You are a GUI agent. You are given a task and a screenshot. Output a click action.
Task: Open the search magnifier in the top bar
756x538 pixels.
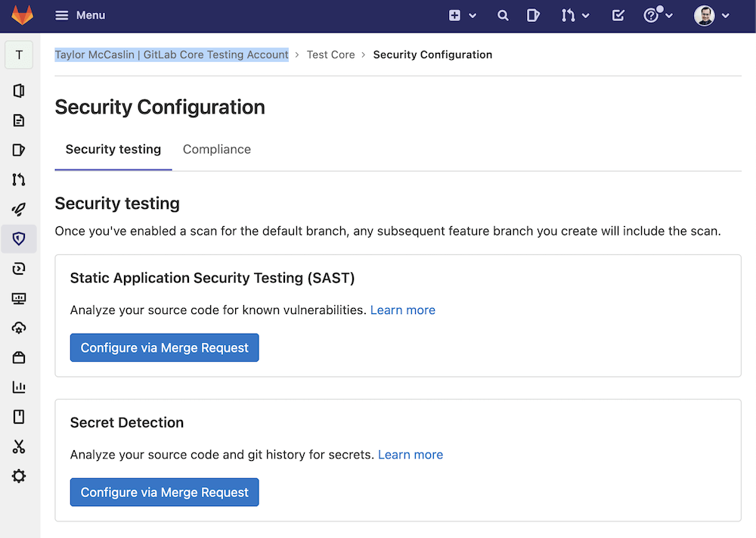(x=503, y=15)
